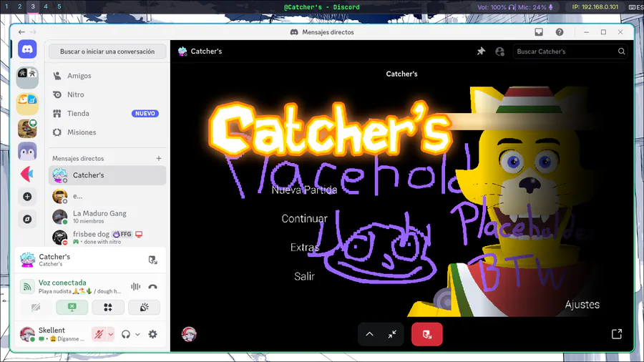Click the Catcher's game stream video
Screen dimensions: 644x362
(x=402, y=201)
